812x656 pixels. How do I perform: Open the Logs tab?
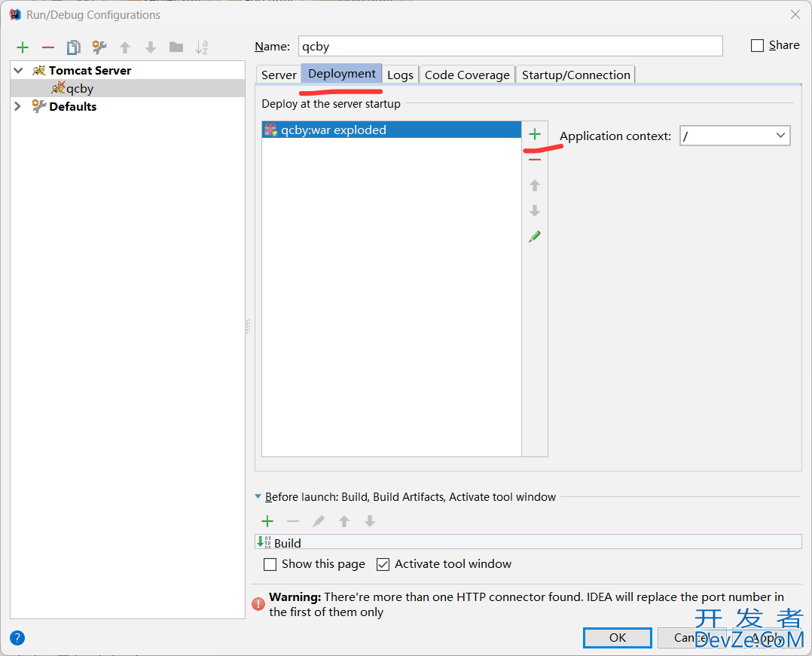pos(400,75)
